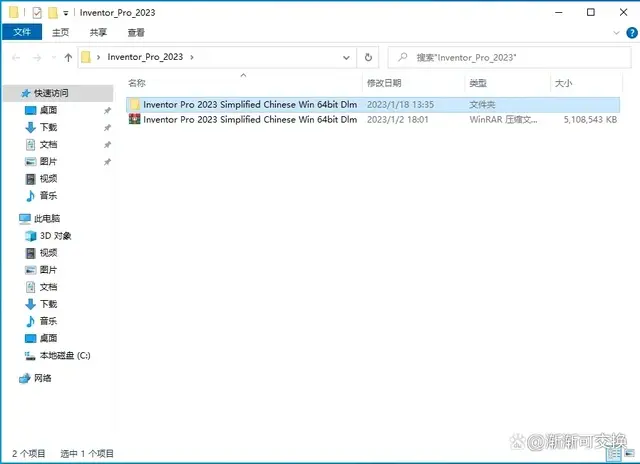
Task: Open pinned 桌面 under quick access
Action: click(x=48, y=110)
